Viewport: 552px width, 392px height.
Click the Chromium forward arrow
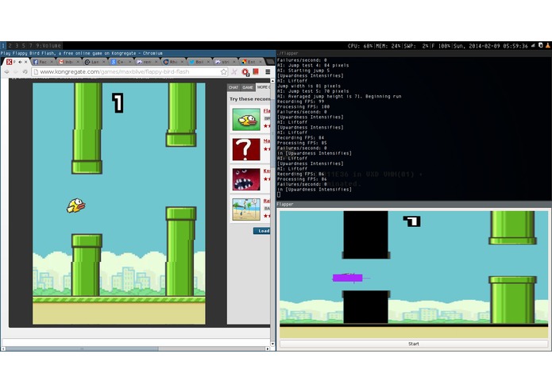point(16,71)
